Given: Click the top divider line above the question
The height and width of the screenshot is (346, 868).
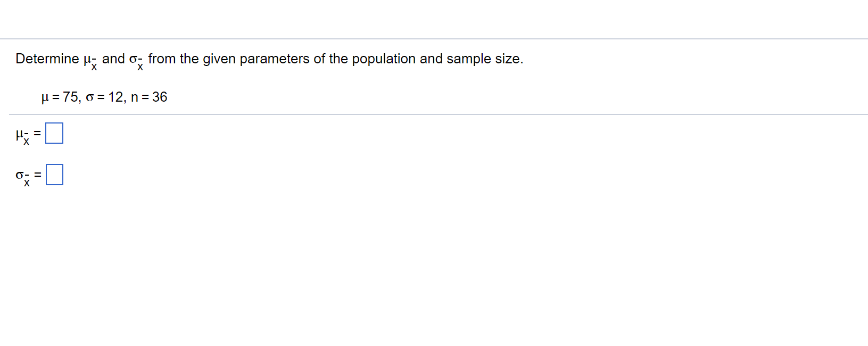Looking at the screenshot, I should [434, 38].
